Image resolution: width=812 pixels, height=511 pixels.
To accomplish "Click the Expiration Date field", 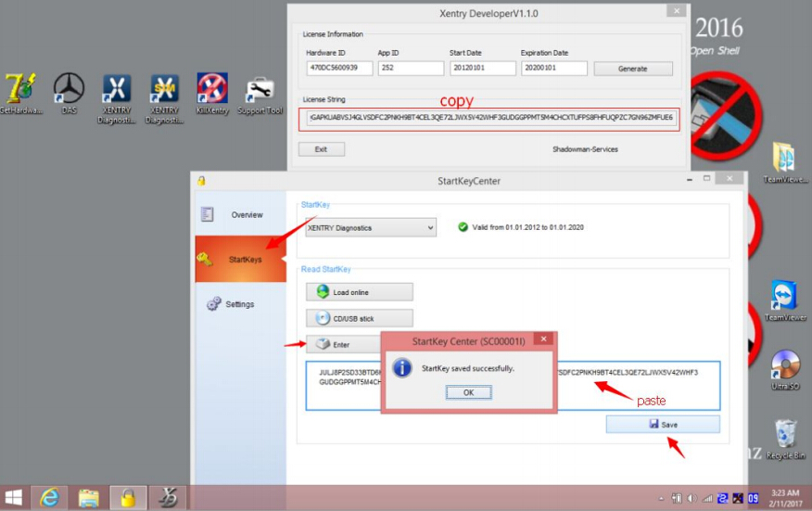I will click(554, 69).
